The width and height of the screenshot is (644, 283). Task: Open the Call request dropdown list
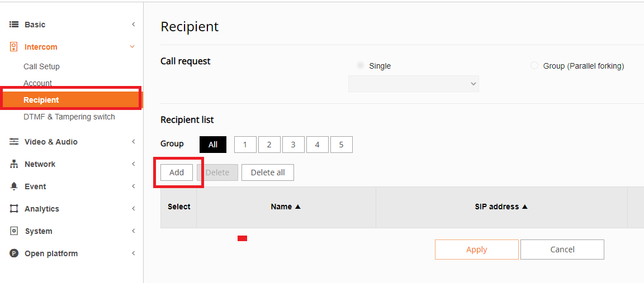click(414, 84)
